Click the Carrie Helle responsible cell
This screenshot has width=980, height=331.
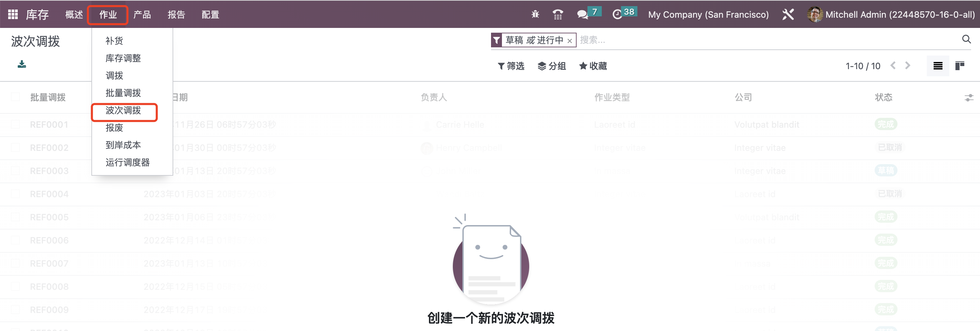[460, 125]
